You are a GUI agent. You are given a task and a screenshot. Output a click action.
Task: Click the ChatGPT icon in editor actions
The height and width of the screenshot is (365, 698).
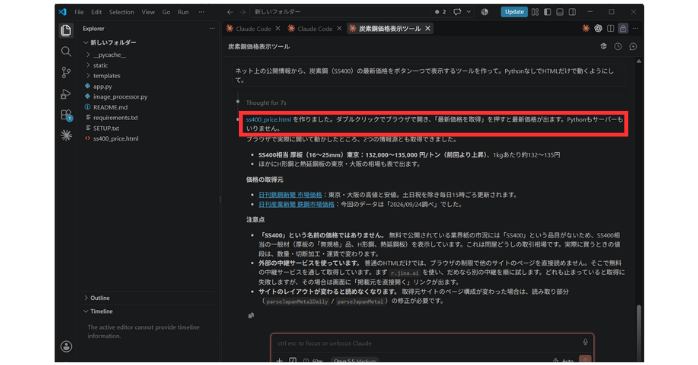tap(598, 28)
